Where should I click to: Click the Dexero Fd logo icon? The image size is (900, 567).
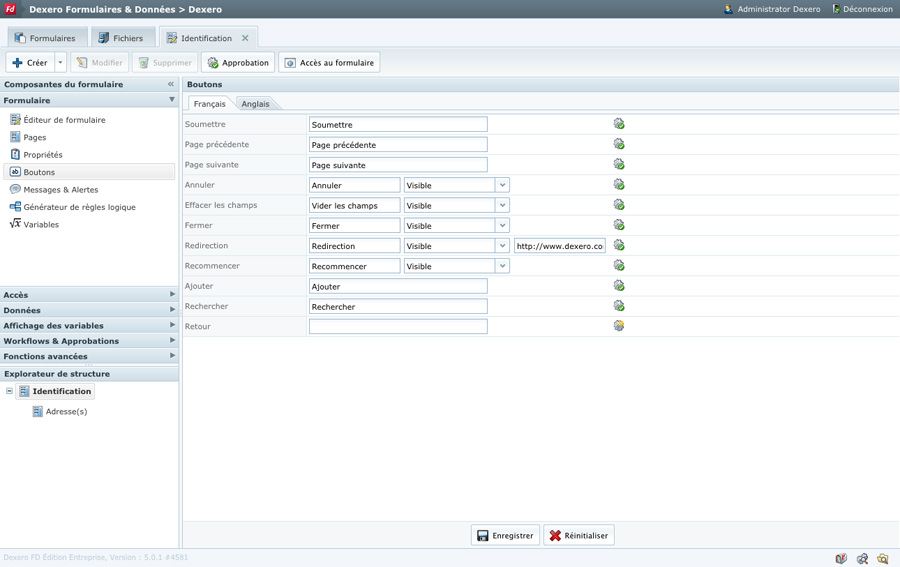coord(10,9)
